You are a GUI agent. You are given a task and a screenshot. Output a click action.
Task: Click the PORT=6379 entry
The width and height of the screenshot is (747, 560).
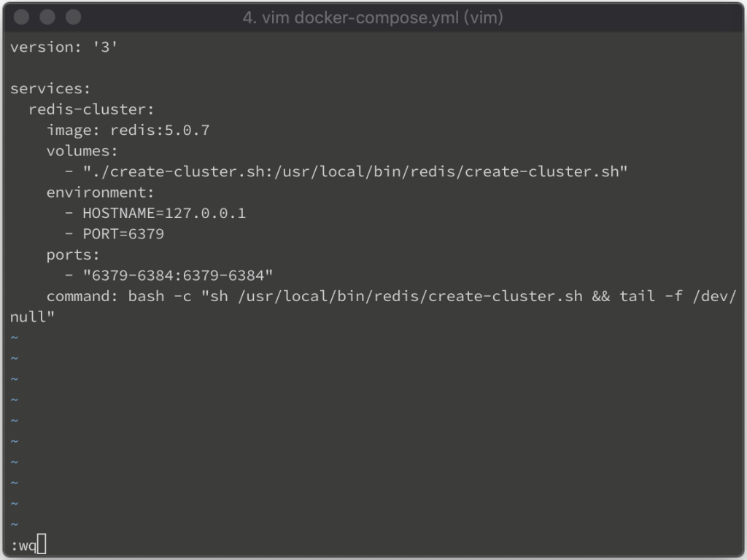123,234
